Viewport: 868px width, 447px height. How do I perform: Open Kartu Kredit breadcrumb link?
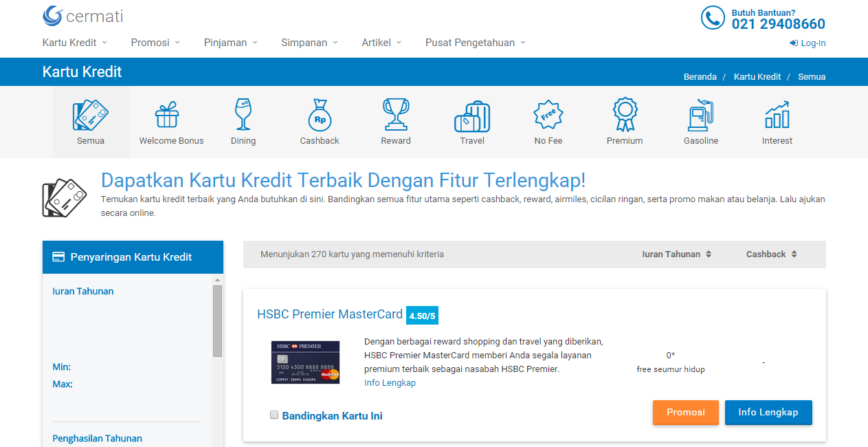757,77
